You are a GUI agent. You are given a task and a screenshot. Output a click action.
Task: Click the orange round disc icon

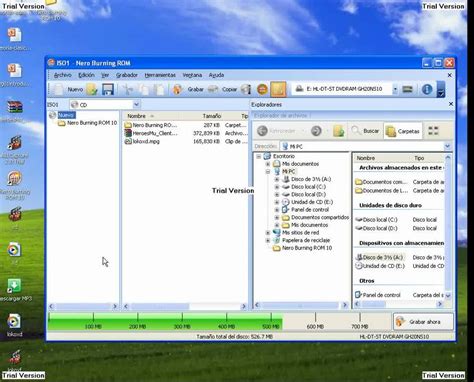point(262,89)
